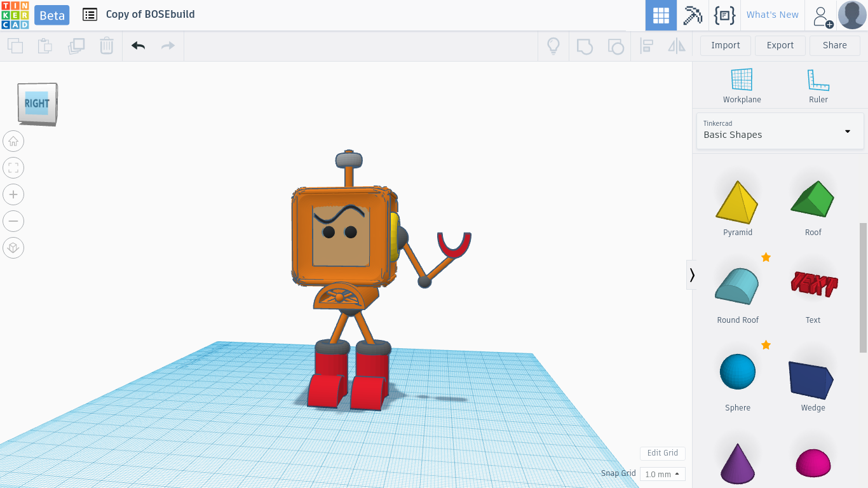This screenshot has height=488, width=868.
Task: Open the design list menu icon
Action: (90, 15)
